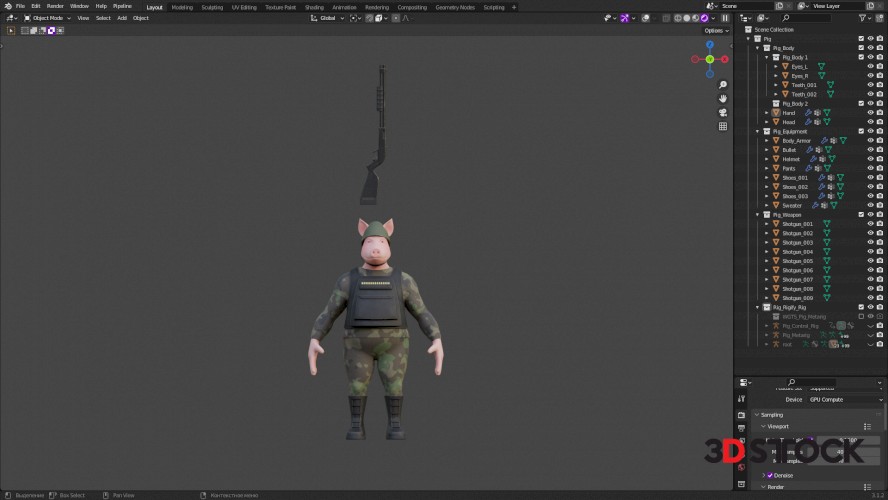This screenshot has width=888, height=500.
Task: Click proportional editing icon
Action: pos(396,18)
